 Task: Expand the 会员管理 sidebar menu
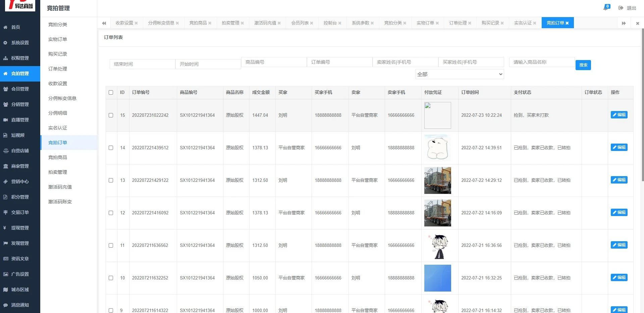tap(20, 89)
